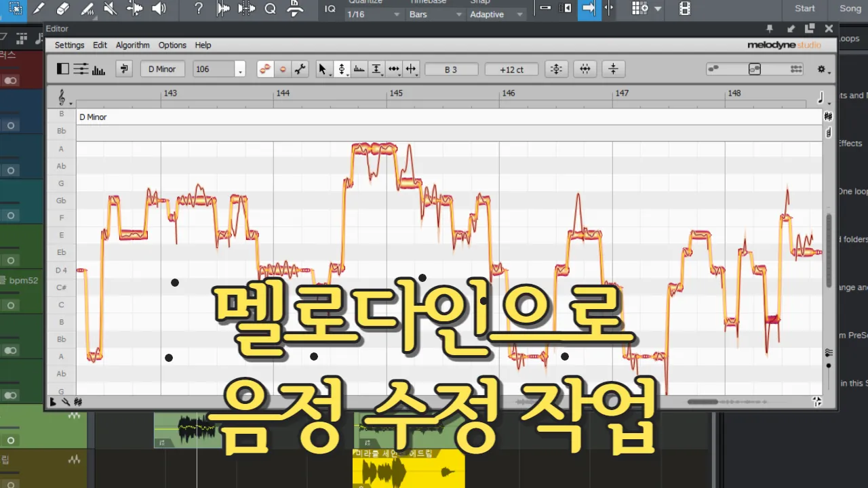Image resolution: width=868 pixels, height=488 pixels.
Task: Select the Mute tool in Studio One toolbar
Action: point(110,8)
